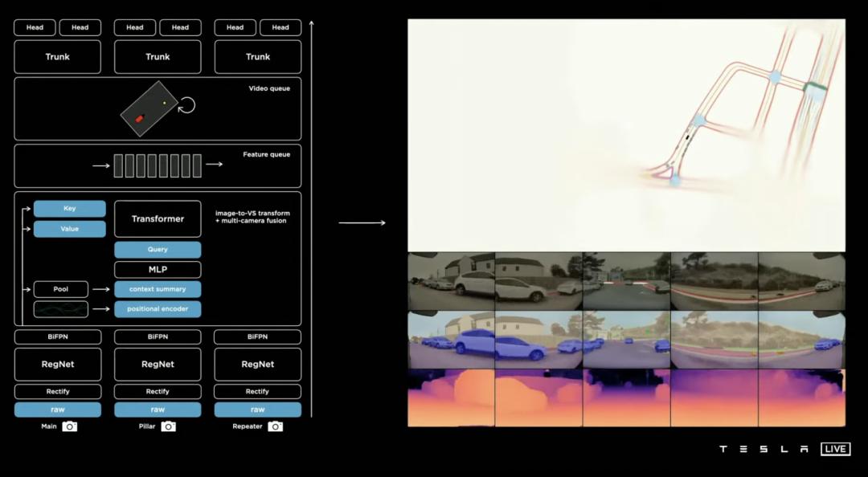Click the MLP box
868x477 pixels.
pos(158,270)
